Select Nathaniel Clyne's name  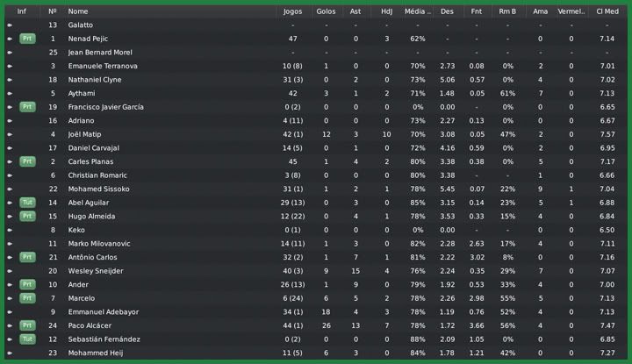coord(94,80)
